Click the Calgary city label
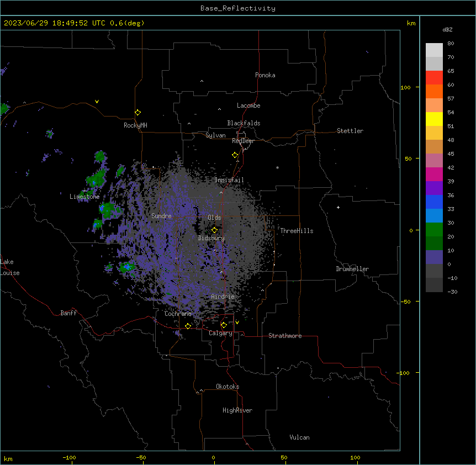 (x=220, y=333)
